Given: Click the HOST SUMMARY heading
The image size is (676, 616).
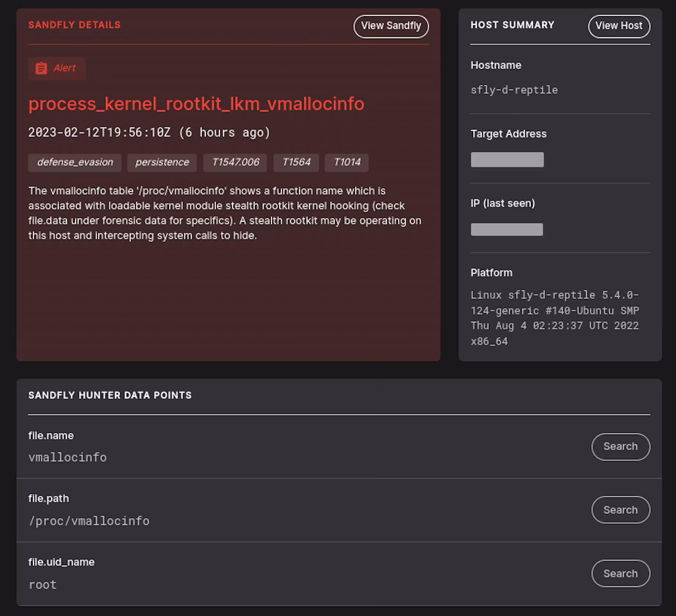Looking at the screenshot, I should tap(513, 25).
